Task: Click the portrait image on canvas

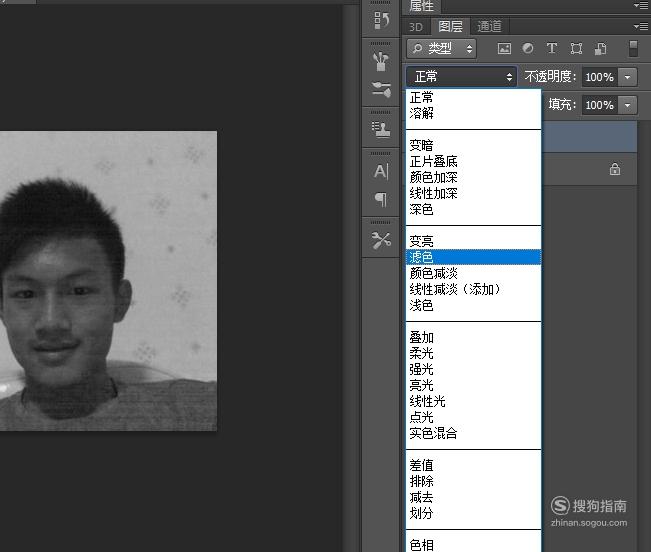Action: tap(108, 281)
